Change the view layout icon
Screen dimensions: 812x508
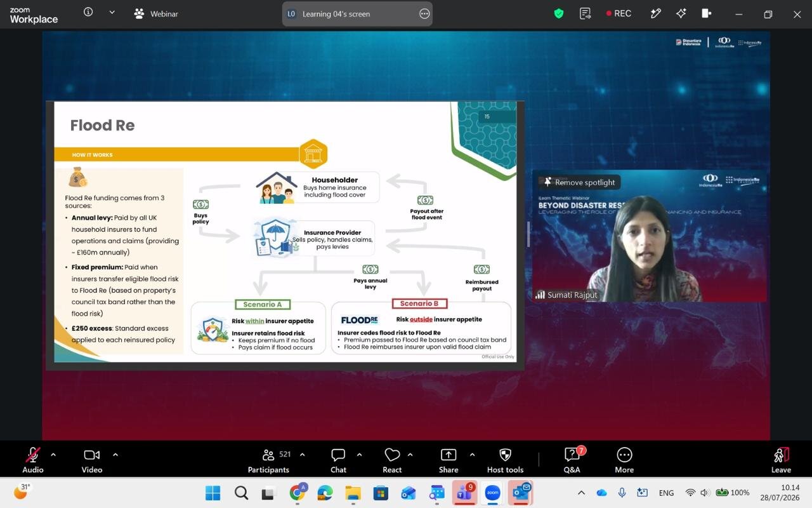click(707, 13)
